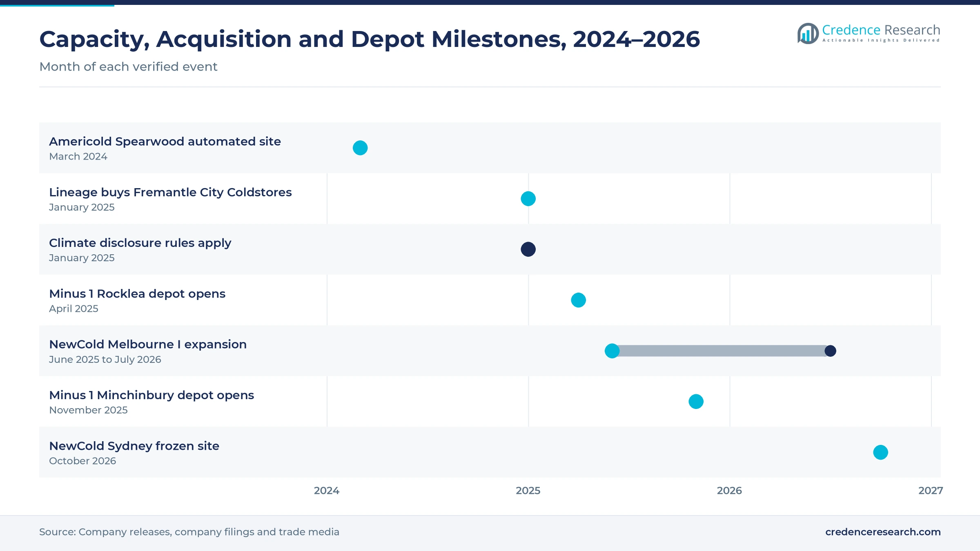Select the 'November 2025' date text
Screen dimensions: 980x551
(88, 410)
